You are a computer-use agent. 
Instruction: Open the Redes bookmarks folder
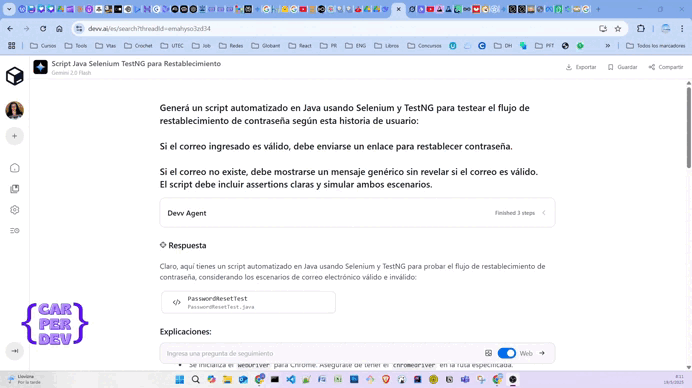tap(231, 45)
